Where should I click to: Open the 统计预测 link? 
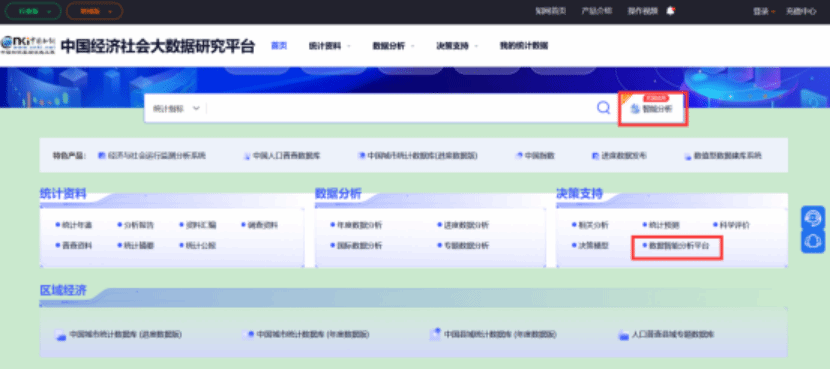664,225
